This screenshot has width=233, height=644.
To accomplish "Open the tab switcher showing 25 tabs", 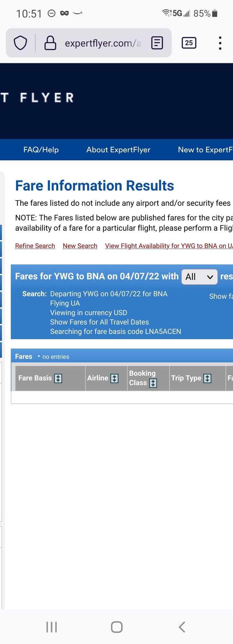I will [x=189, y=43].
